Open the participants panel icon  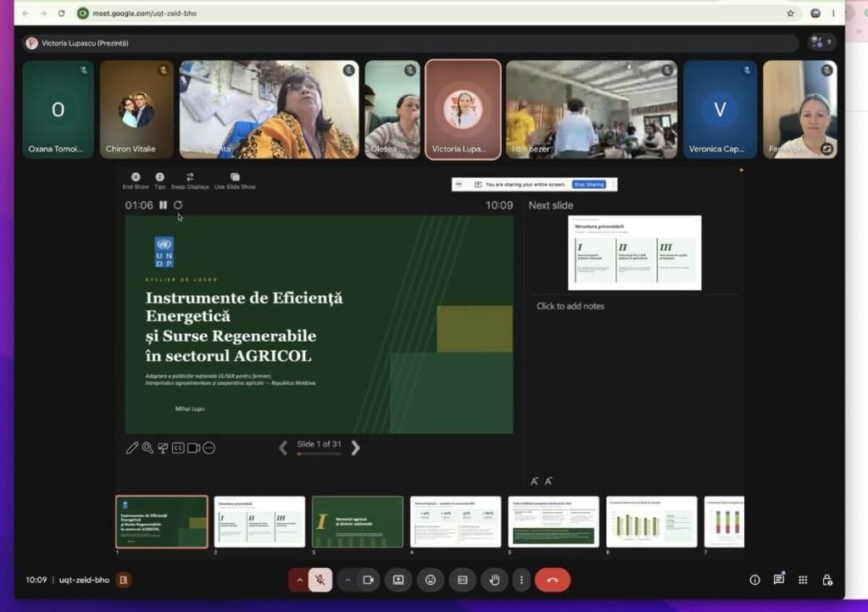(821, 42)
